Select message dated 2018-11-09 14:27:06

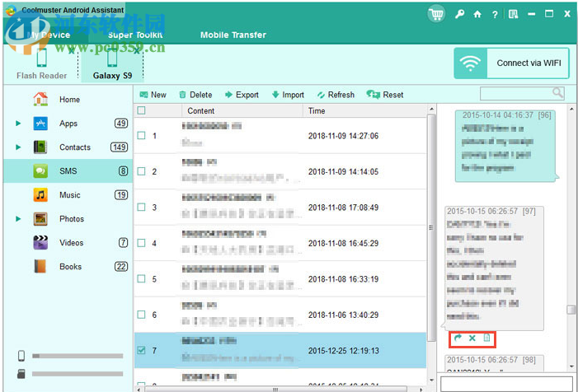[x=280, y=135]
